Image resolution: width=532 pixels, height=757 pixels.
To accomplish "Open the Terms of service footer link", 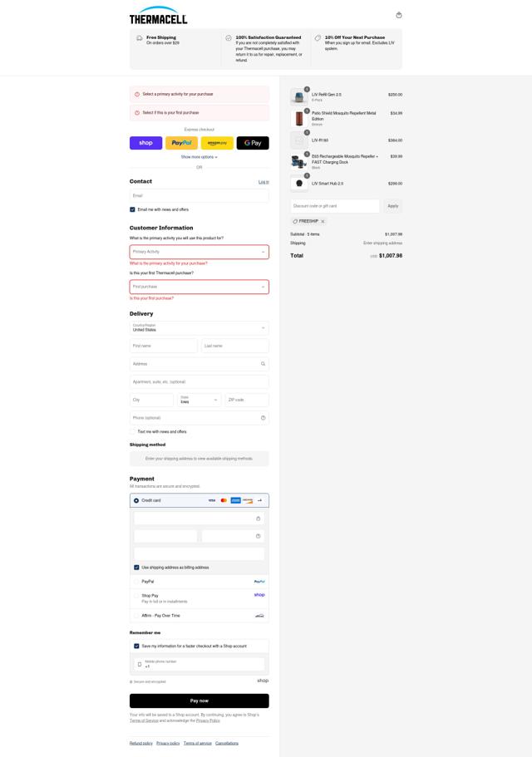I will click(198, 743).
